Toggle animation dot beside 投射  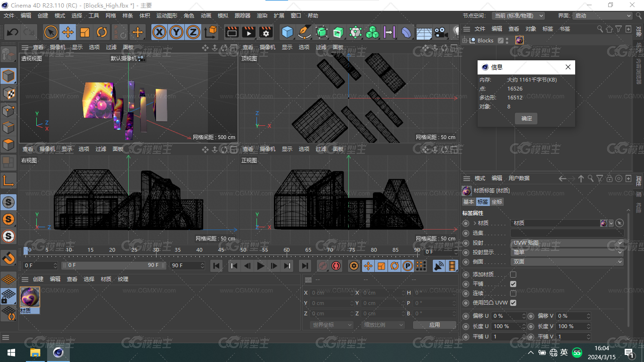pyautogui.click(x=466, y=243)
